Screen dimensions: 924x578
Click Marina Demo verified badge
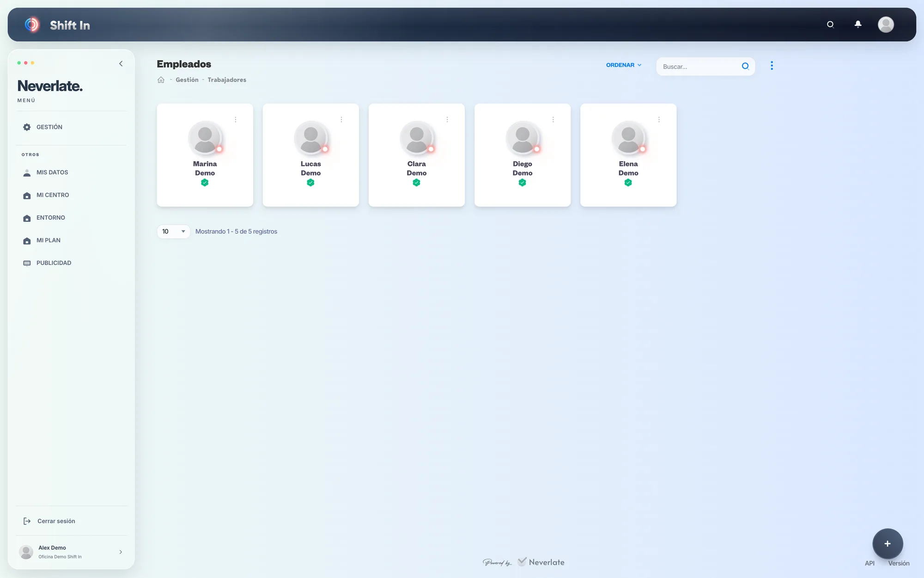(205, 183)
